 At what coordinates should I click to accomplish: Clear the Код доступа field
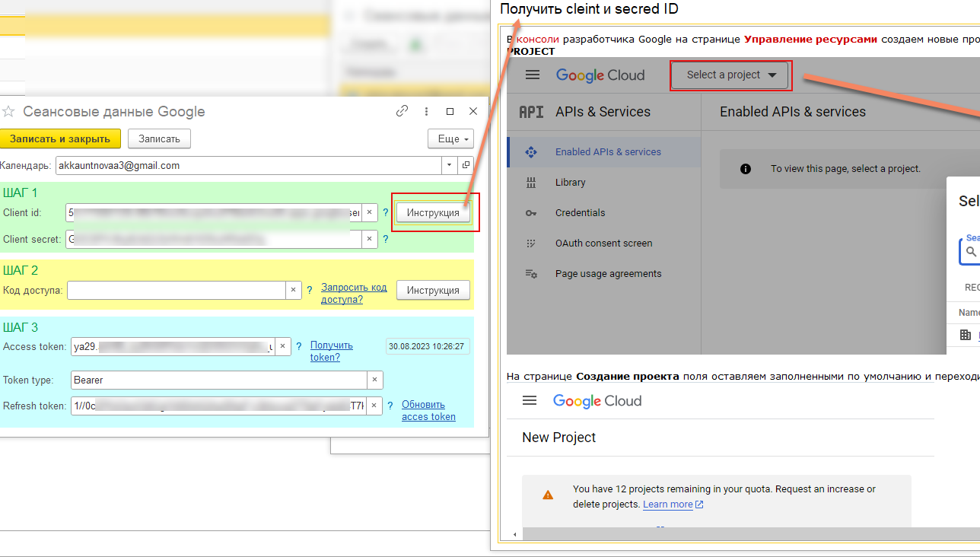pos(294,290)
